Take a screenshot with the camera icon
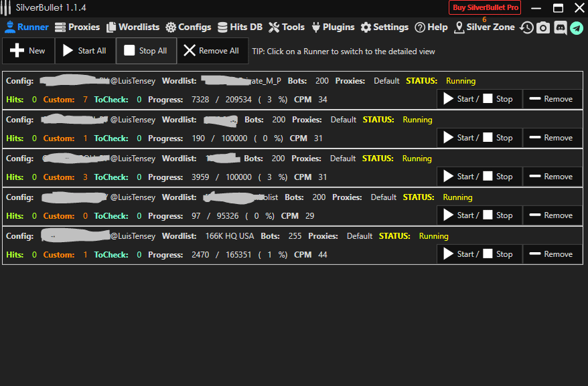Screen dimensions: 588x386 [x=543, y=27]
